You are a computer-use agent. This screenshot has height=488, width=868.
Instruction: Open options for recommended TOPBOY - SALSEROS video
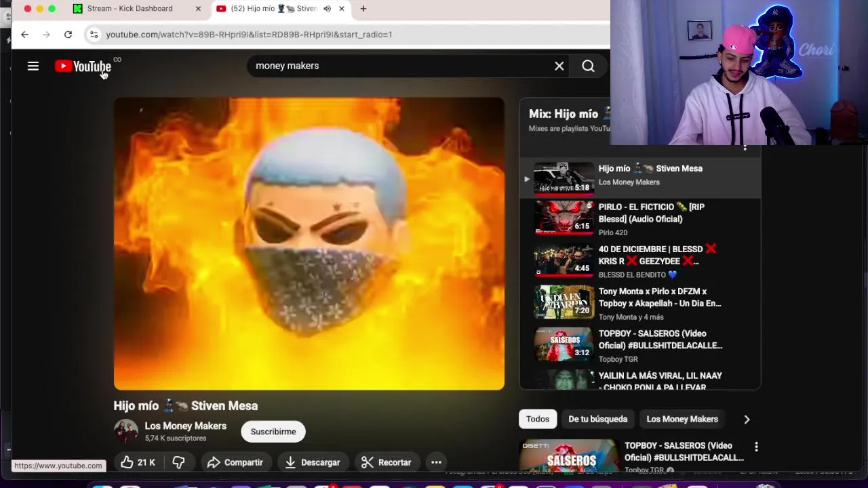coord(756,447)
